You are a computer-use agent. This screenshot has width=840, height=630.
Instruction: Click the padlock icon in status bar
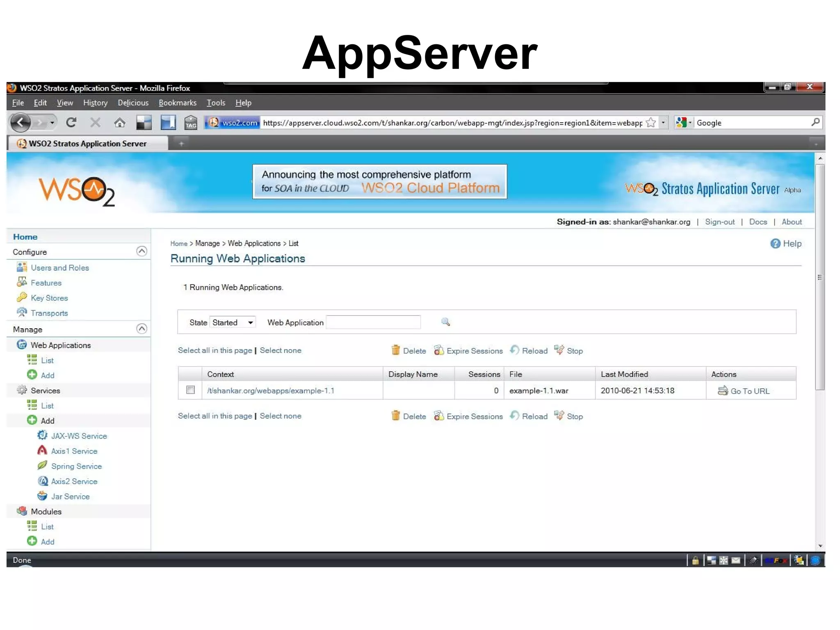pyautogui.click(x=695, y=560)
